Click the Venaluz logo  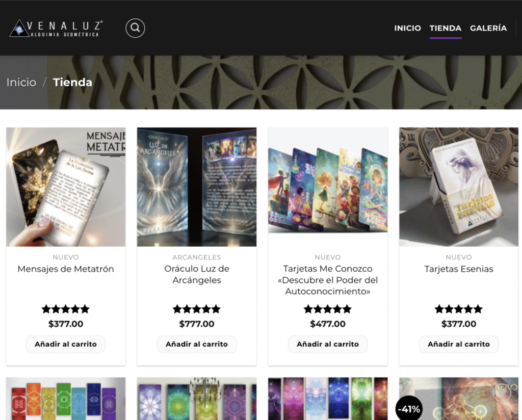pyautogui.click(x=56, y=28)
